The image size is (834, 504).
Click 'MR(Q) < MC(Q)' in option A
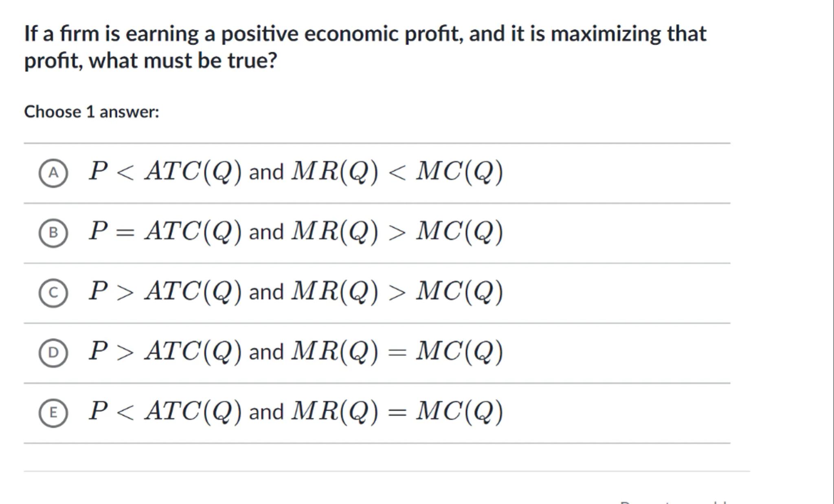pyautogui.click(x=397, y=171)
